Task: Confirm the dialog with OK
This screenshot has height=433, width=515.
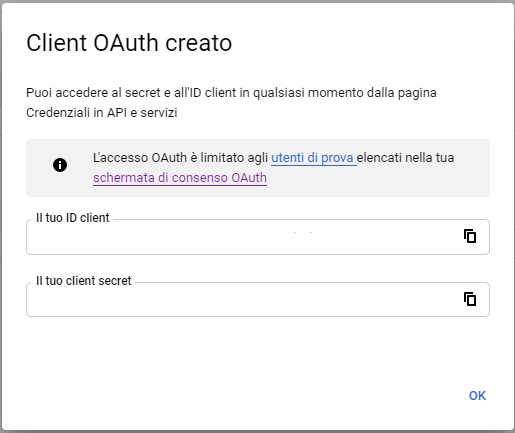Action: 477,396
